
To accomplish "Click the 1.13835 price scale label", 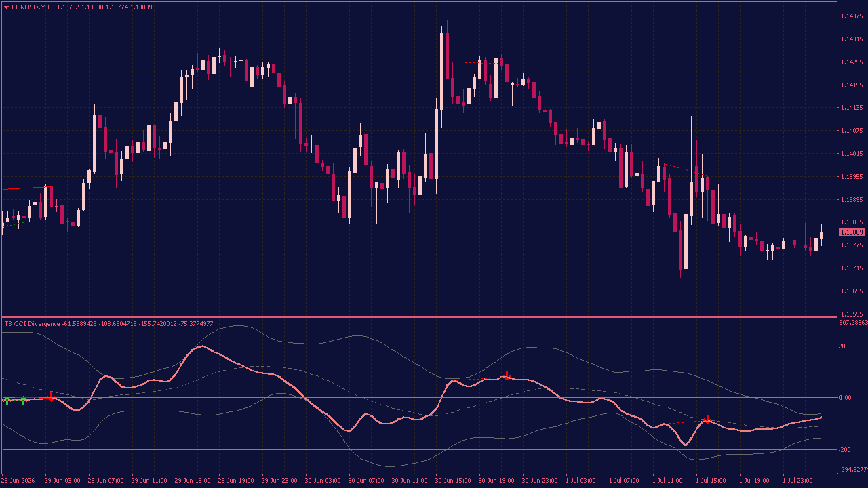I will (x=852, y=222).
